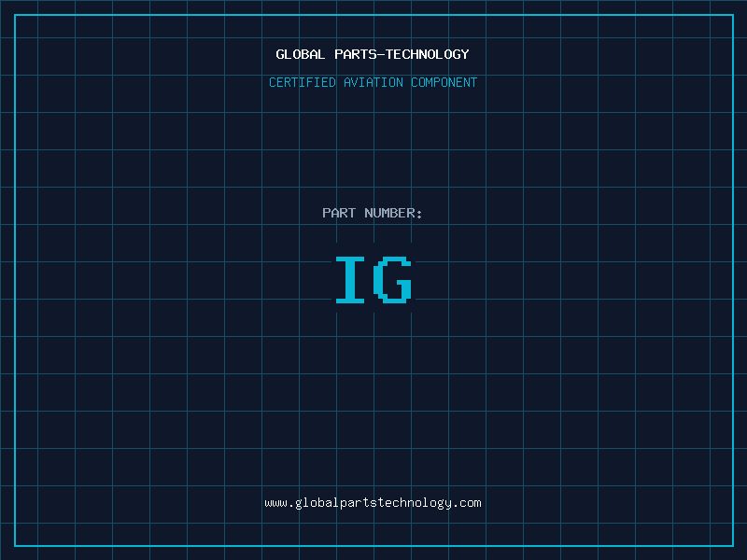Image resolution: width=747 pixels, height=560 pixels.
Task: Select the CERTIFIED AVIATION COMPONENT subtitle
Action: (x=373, y=82)
